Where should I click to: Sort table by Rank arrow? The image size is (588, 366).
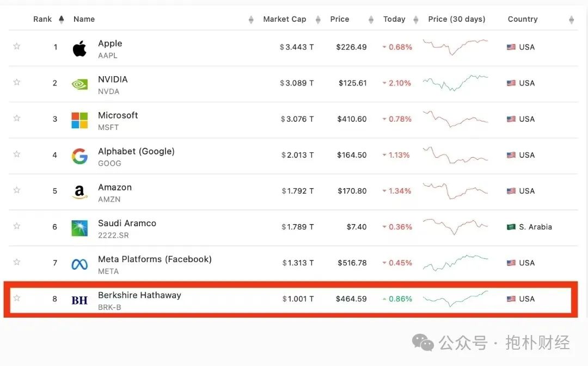(x=61, y=20)
